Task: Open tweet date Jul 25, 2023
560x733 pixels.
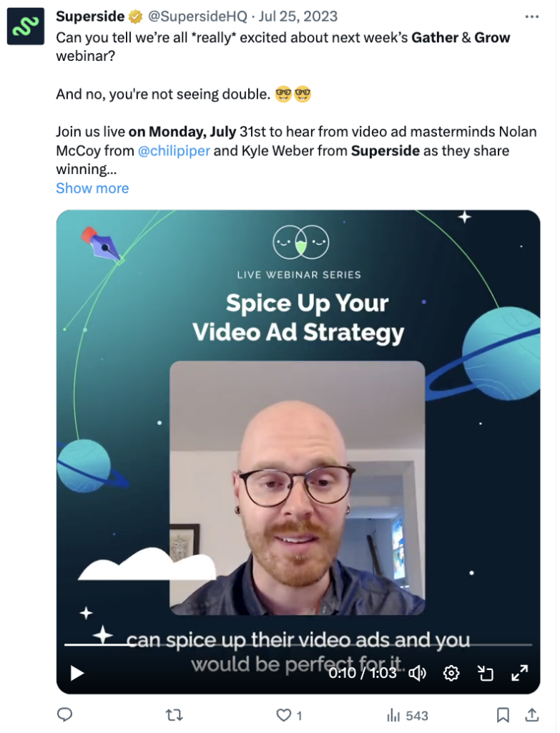Action: [x=298, y=16]
